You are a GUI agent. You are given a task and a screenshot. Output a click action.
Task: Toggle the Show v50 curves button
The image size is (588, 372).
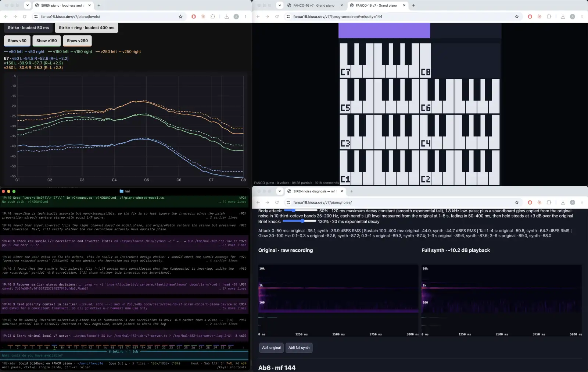tap(17, 41)
